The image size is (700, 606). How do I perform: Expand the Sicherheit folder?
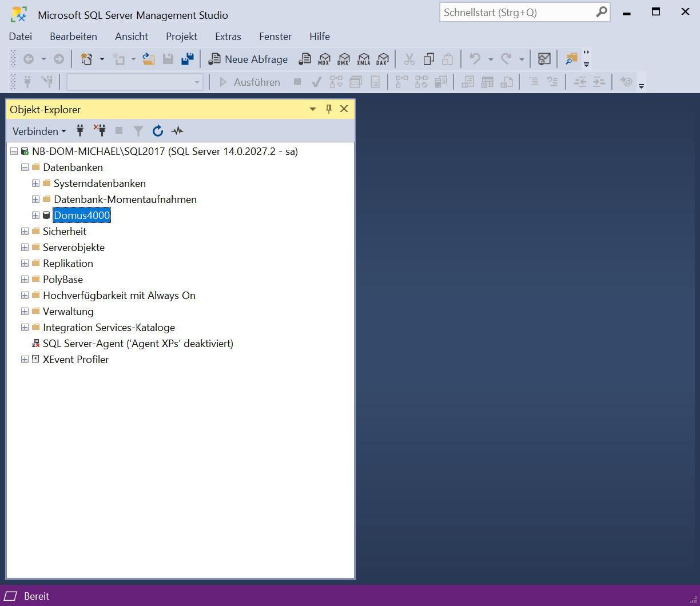(x=25, y=232)
